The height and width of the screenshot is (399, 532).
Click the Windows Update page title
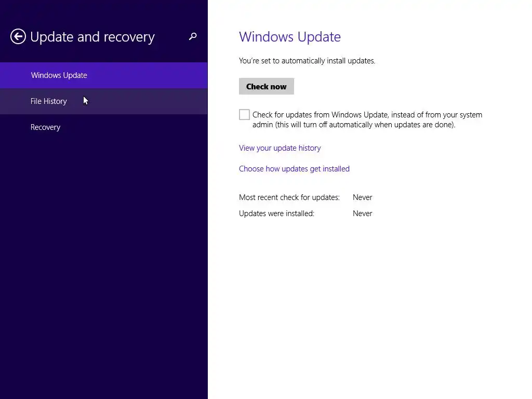point(290,37)
